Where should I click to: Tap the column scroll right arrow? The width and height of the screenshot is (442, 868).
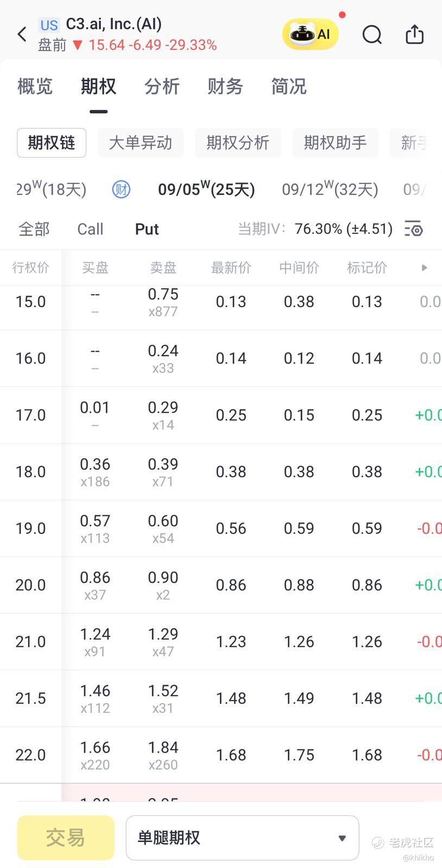[424, 267]
